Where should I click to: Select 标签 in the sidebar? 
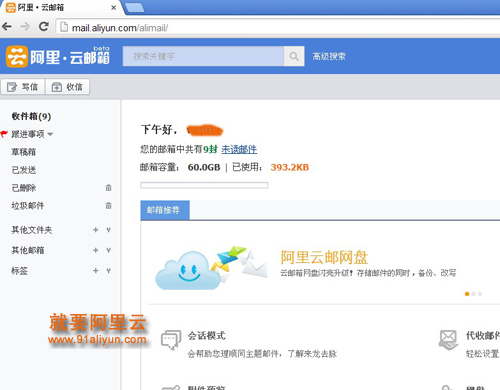pyautogui.click(x=20, y=271)
